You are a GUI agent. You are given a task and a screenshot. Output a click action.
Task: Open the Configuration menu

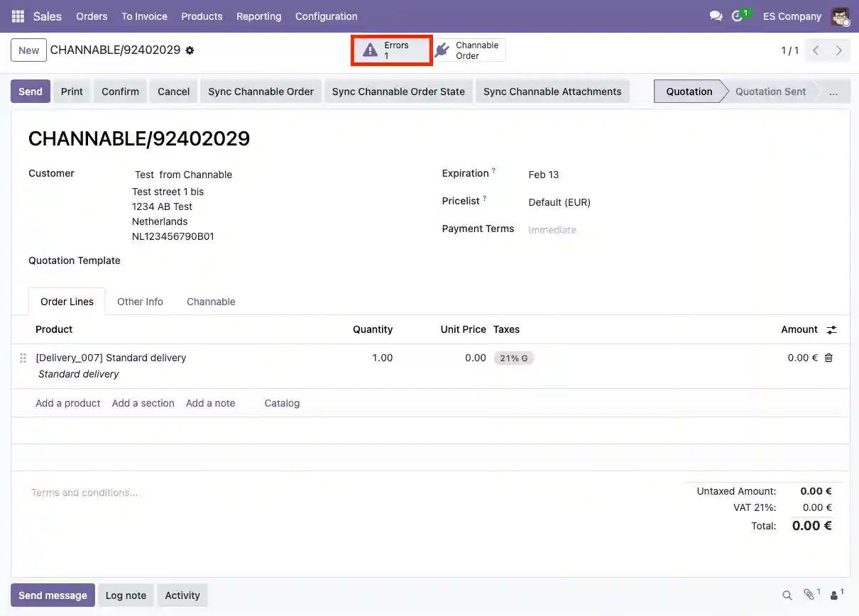tap(326, 16)
